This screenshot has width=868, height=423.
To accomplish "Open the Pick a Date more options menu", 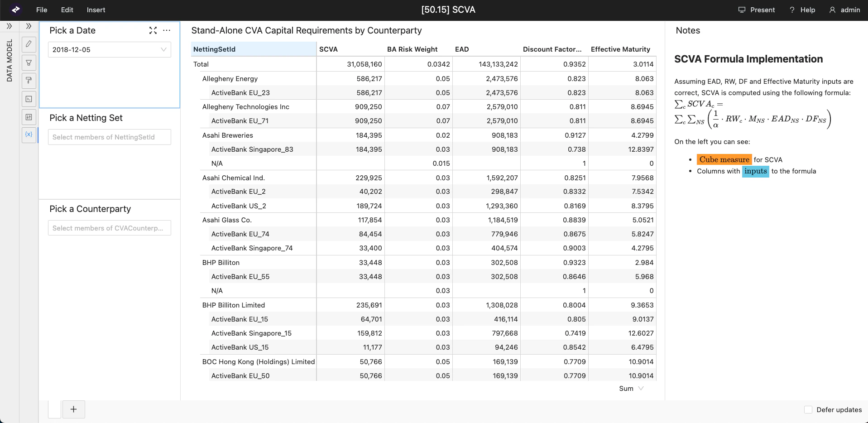I will (x=167, y=30).
